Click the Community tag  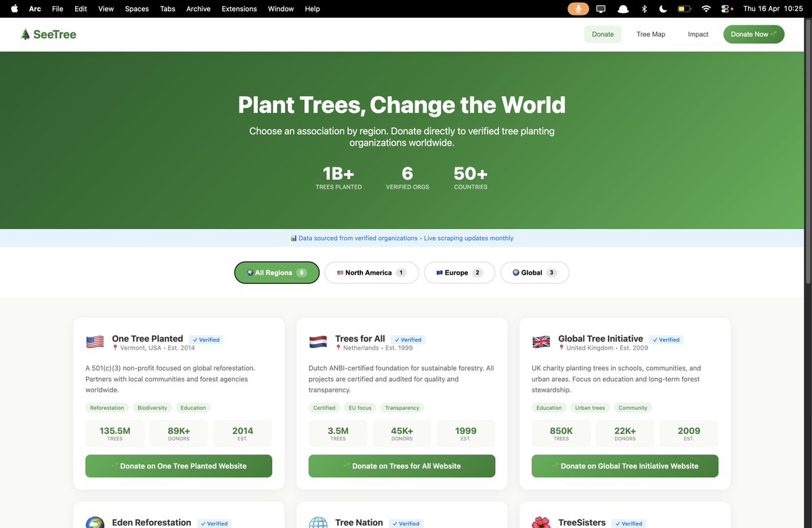[x=633, y=408]
